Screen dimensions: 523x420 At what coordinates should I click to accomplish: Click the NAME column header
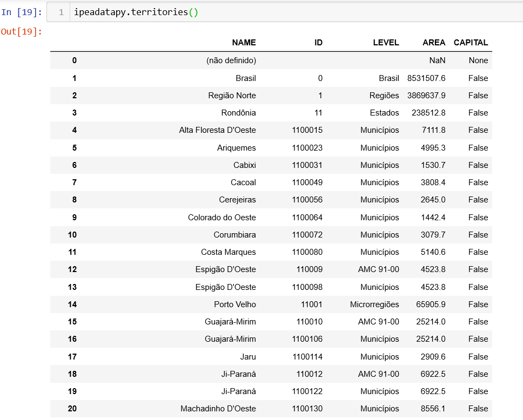244,43
